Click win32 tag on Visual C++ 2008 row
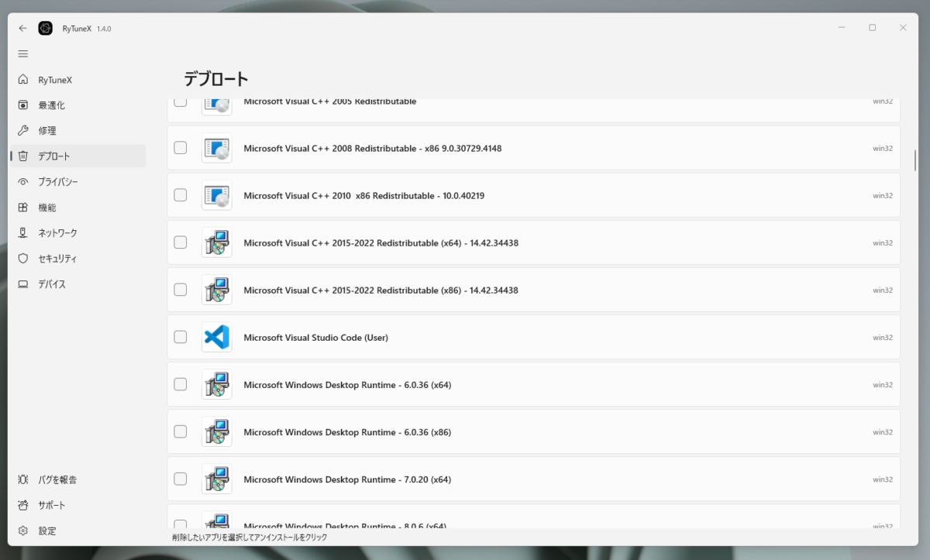The width and height of the screenshot is (930, 560). pos(883,149)
